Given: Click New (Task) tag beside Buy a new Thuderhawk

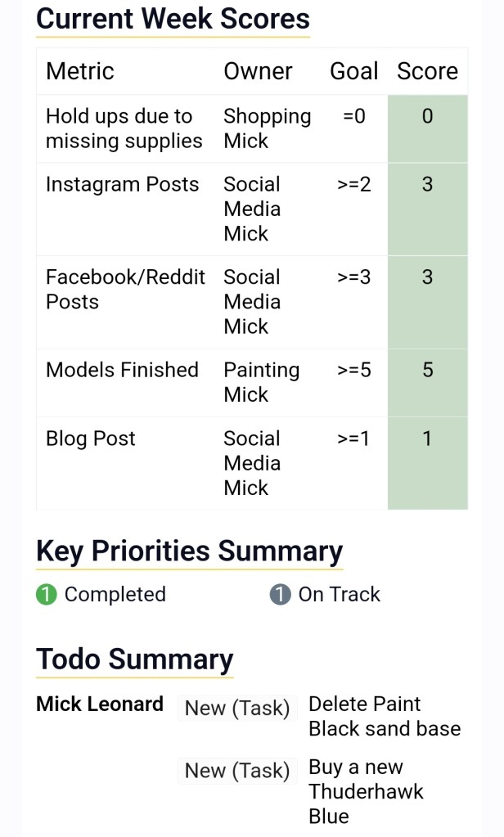Looking at the screenshot, I should (x=237, y=771).
